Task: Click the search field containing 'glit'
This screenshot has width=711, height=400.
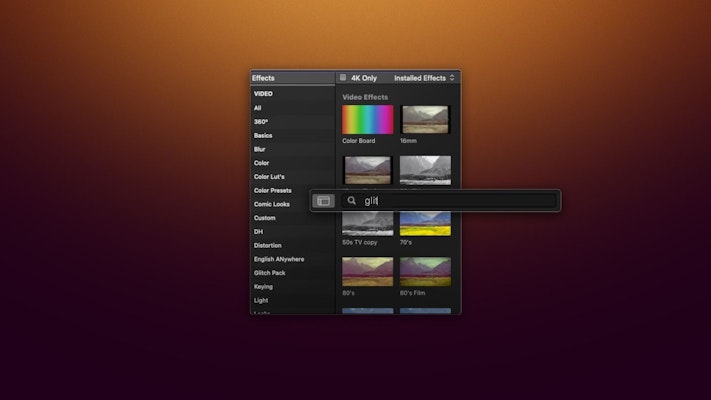Action: tap(455, 201)
